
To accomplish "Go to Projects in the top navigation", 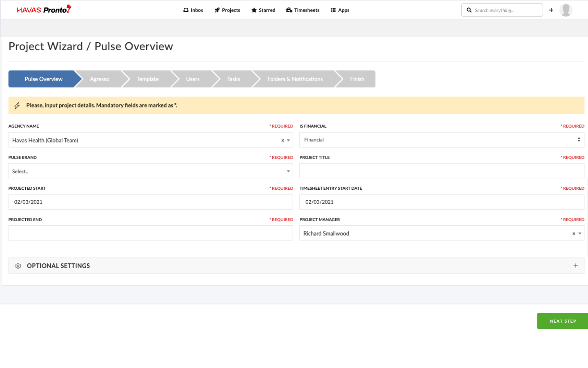I will tap(227, 10).
